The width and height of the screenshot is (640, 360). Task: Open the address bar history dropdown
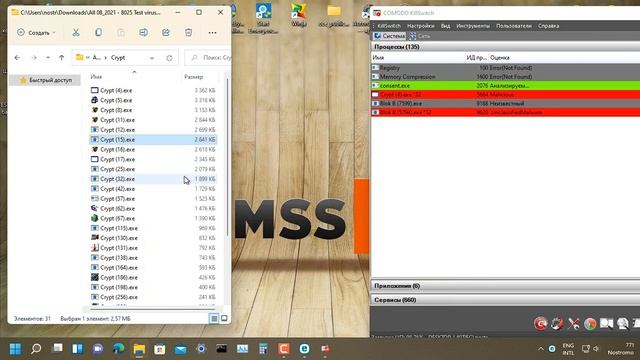pos(152,58)
